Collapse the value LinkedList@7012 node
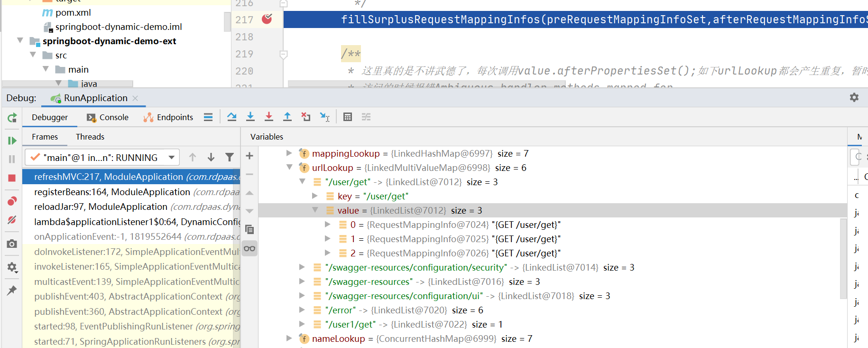The width and height of the screenshot is (868, 348). point(314,210)
